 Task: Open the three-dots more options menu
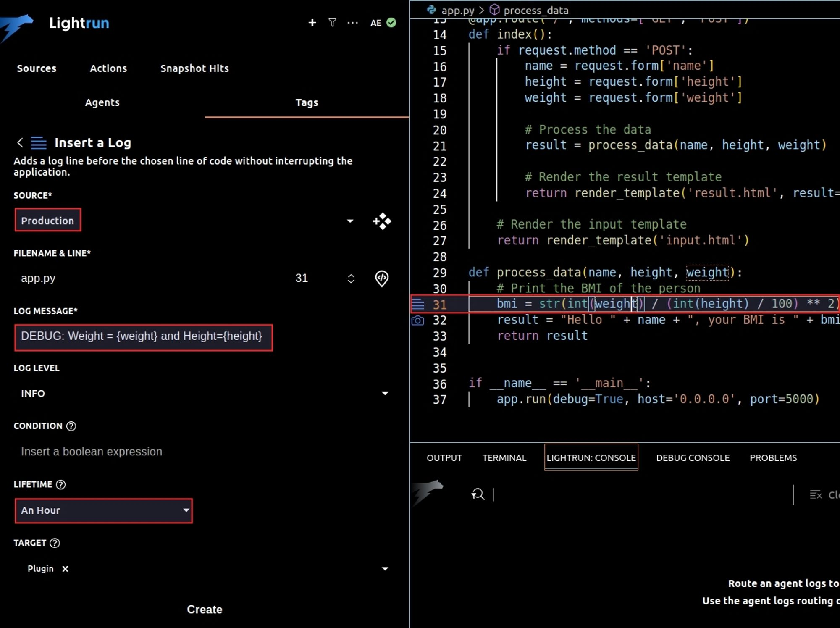352,23
